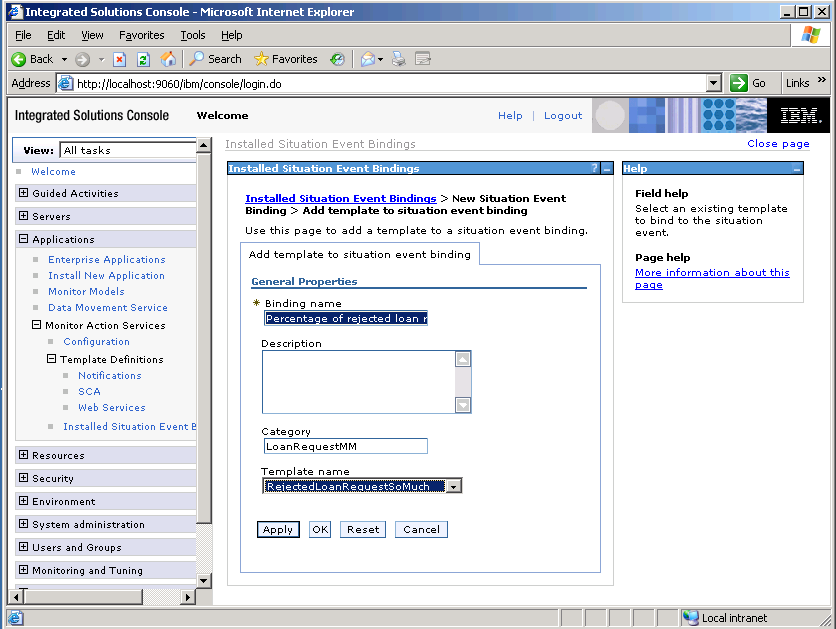836x629 pixels.
Task: Click the Refresh page icon
Action: tap(143, 59)
